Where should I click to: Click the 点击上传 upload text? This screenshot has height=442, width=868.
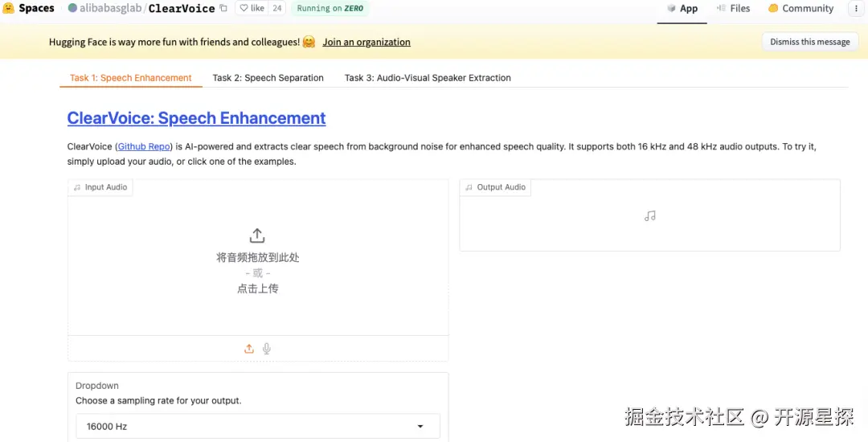coord(258,289)
